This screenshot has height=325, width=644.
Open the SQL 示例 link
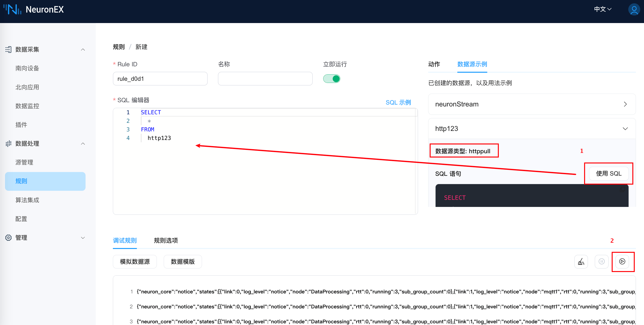398,102
